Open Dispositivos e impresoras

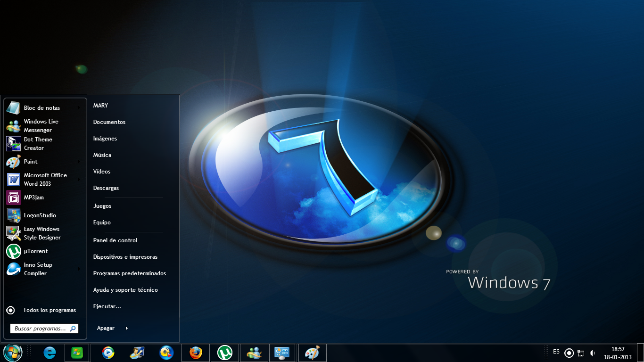coord(125,257)
